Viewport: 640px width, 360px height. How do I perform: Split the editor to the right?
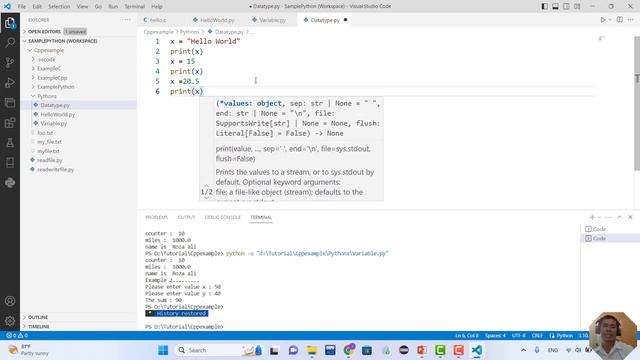pos(620,20)
